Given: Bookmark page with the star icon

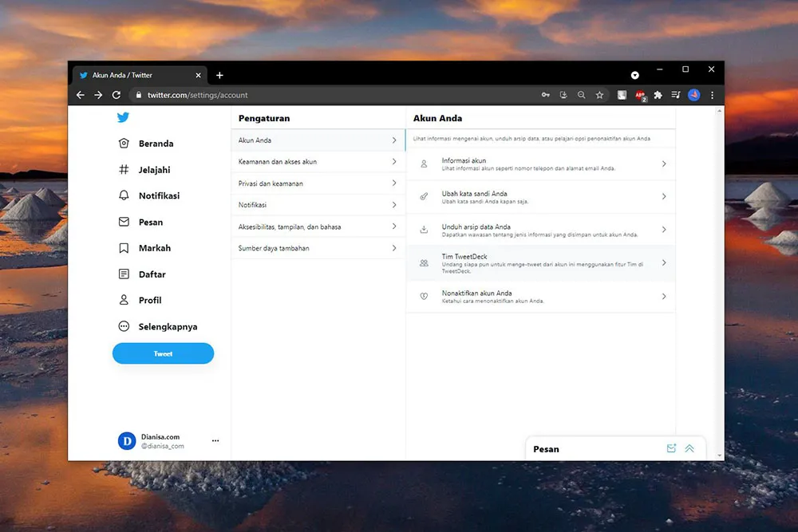Looking at the screenshot, I should [599, 95].
